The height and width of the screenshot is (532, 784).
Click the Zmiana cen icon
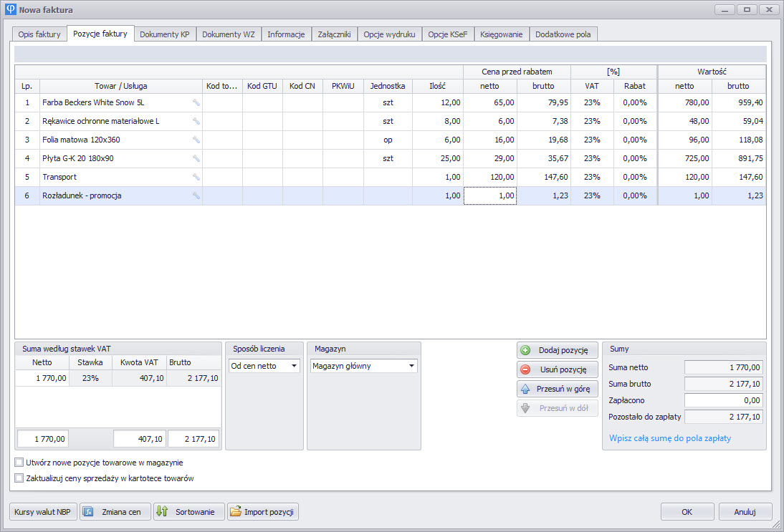tap(88, 512)
